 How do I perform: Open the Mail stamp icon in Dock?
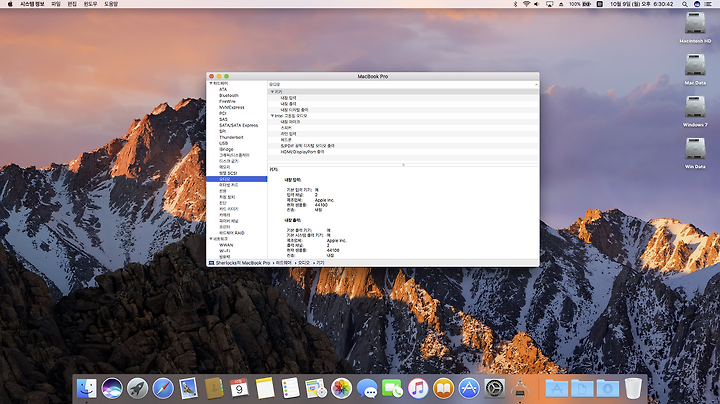click(x=188, y=388)
